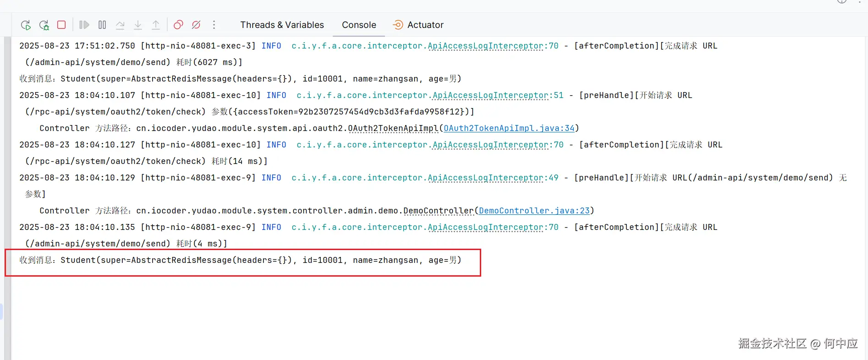Click ApiAccessLogInterceptor:49 class reference
868x360 pixels.
[493, 178]
